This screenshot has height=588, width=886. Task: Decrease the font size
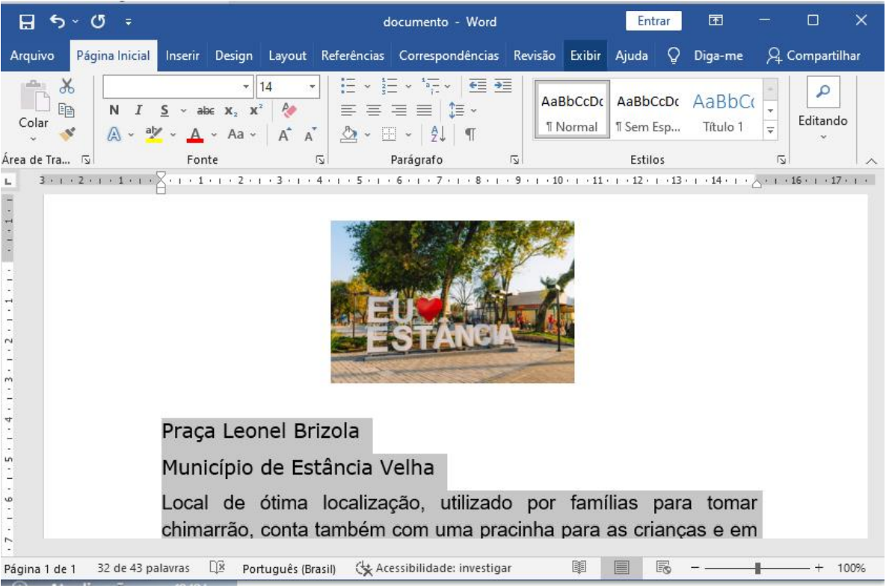pyautogui.click(x=310, y=134)
